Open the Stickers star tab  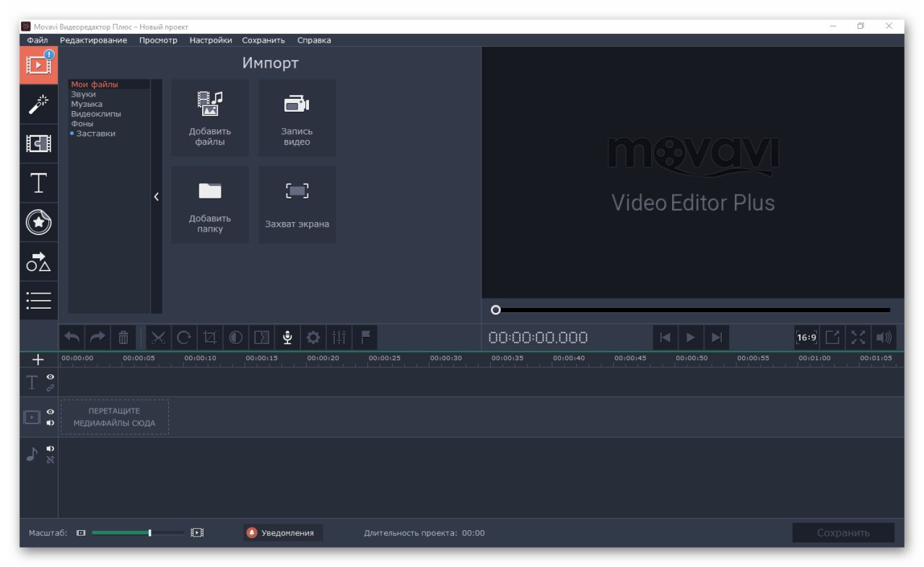tap(38, 223)
